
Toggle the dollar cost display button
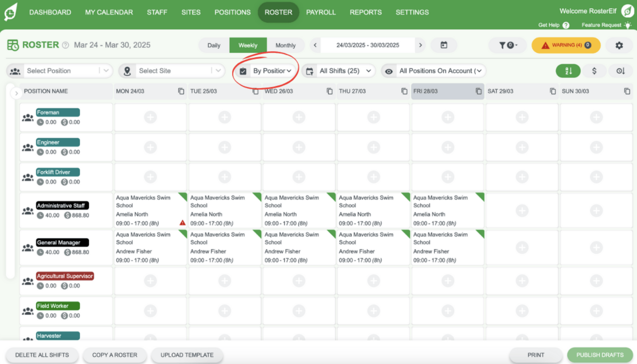594,71
